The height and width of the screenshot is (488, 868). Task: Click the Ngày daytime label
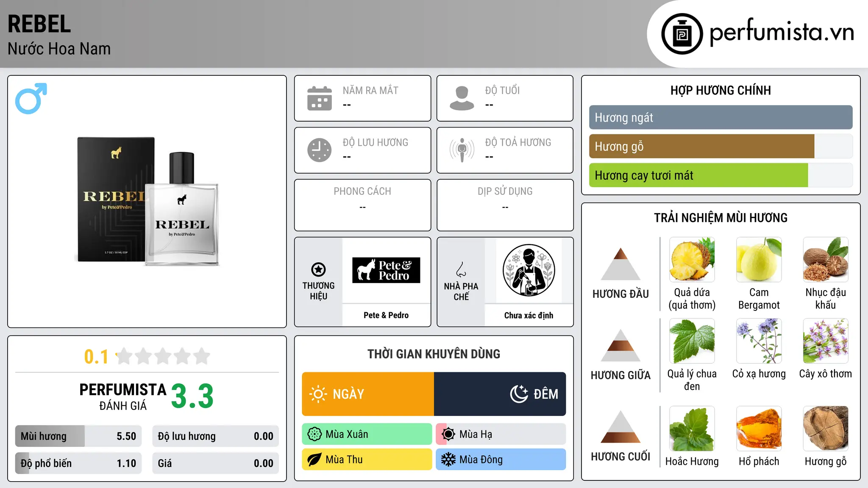pos(348,394)
